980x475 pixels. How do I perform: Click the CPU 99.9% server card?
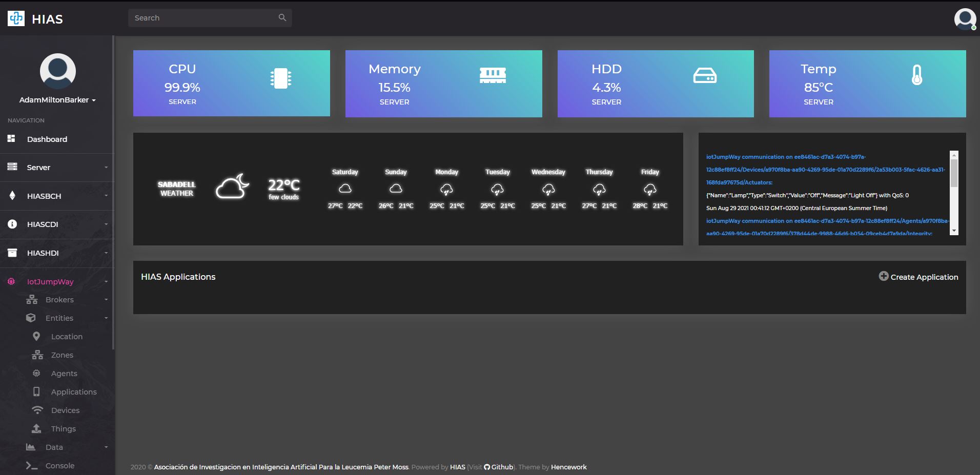coord(232,83)
